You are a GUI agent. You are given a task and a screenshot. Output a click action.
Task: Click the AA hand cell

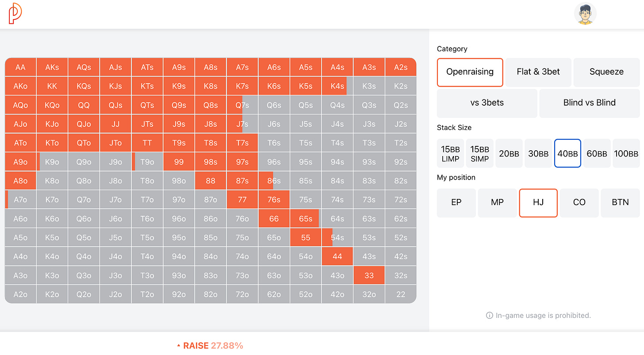(20, 67)
